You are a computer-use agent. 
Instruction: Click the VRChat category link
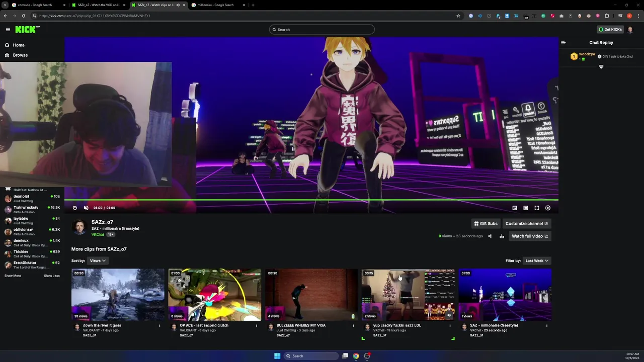[98, 235]
